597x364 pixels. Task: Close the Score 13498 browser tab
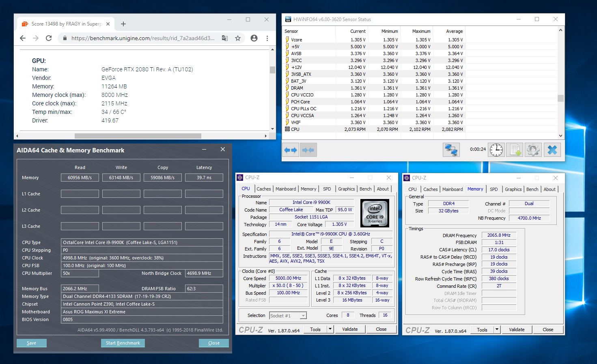pyautogui.click(x=108, y=24)
